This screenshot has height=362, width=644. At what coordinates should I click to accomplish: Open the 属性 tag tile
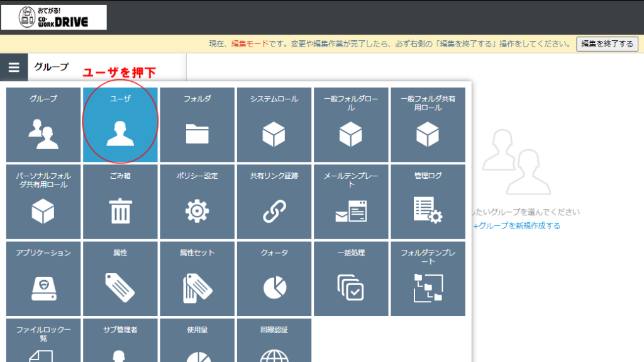[x=120, y=278]
